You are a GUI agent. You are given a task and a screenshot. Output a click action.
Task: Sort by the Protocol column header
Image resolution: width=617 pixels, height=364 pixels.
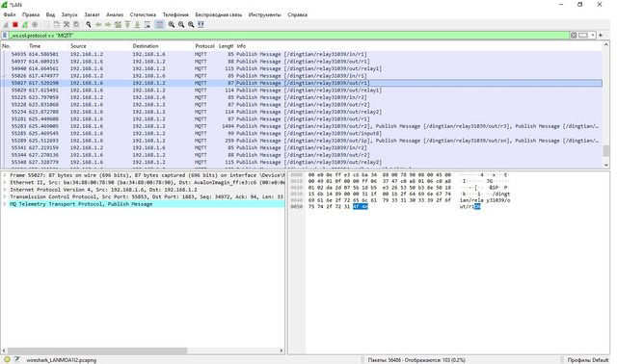click(205, 46)
